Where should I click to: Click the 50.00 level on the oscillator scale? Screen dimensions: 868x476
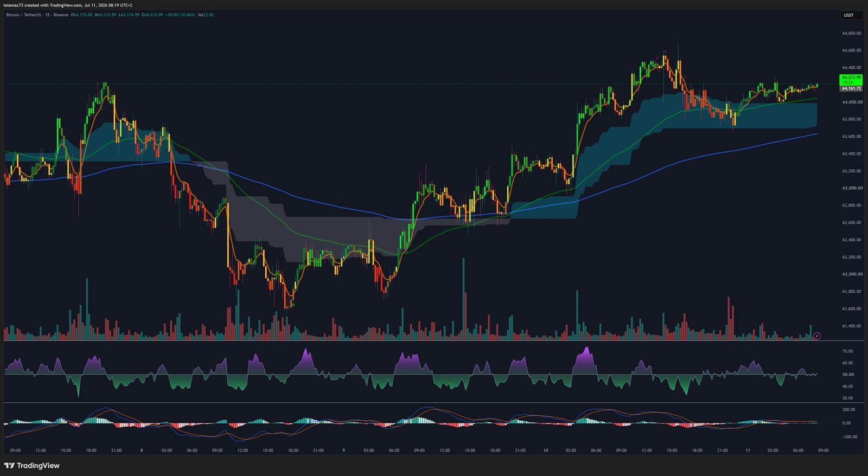(847, 375)
